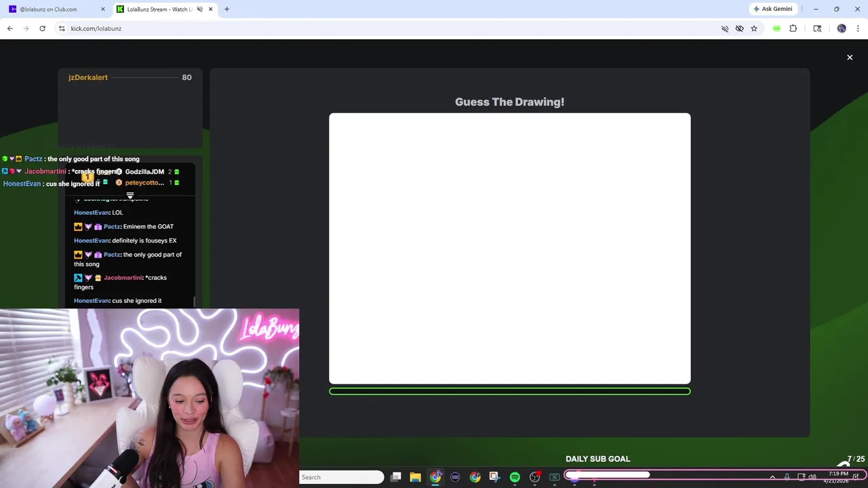This screenshot has width=868, height=488.
Task: Click HonestEvan's LOL chat message
Action: click(98, 213)
